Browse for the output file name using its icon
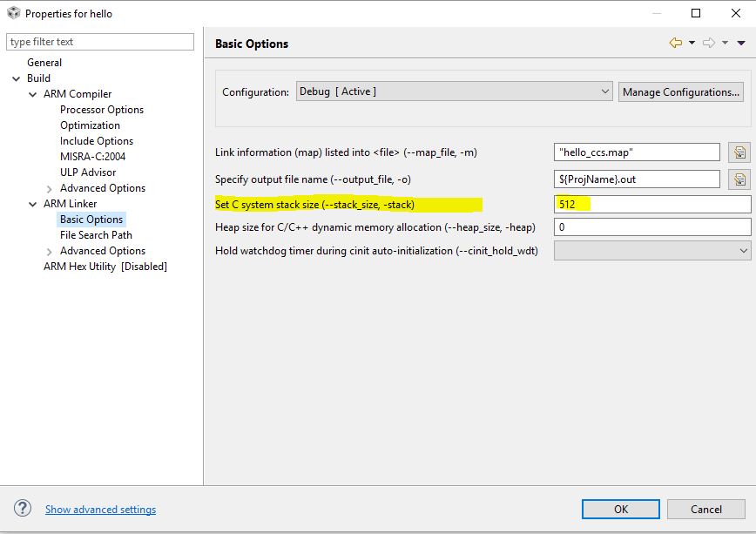The width and height of the screenshot is (756, 534). pos(739,179)
